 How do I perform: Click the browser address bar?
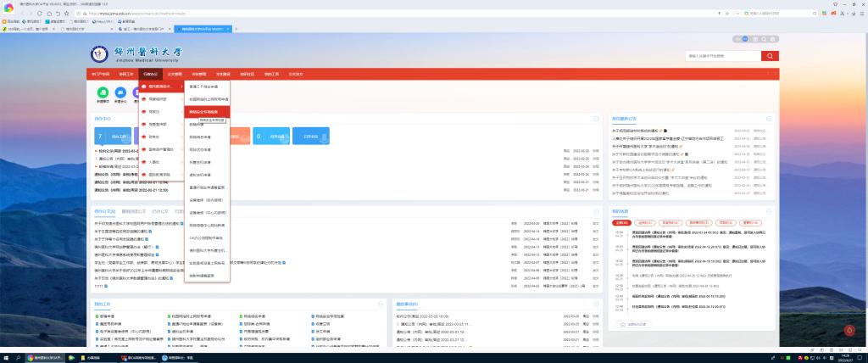coord(398,14)
